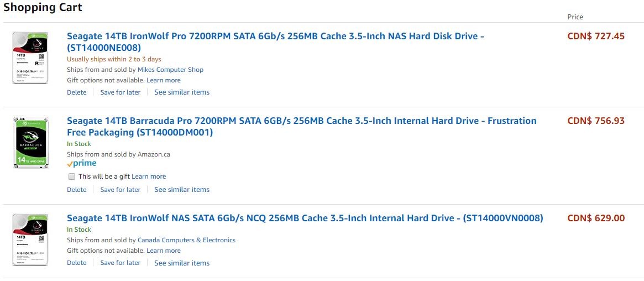Click the Prime logo badge
The width and height of the screenshot is (644, 281).
coord(82,164)
